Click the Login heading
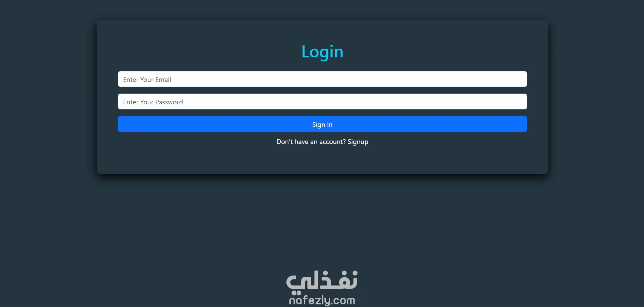 point(322,52)
